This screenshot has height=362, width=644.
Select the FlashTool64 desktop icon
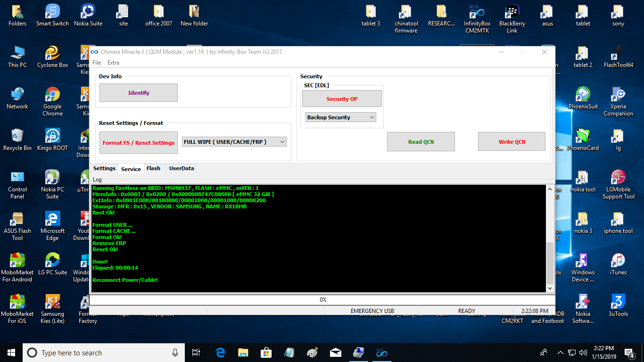pos(618,58)
